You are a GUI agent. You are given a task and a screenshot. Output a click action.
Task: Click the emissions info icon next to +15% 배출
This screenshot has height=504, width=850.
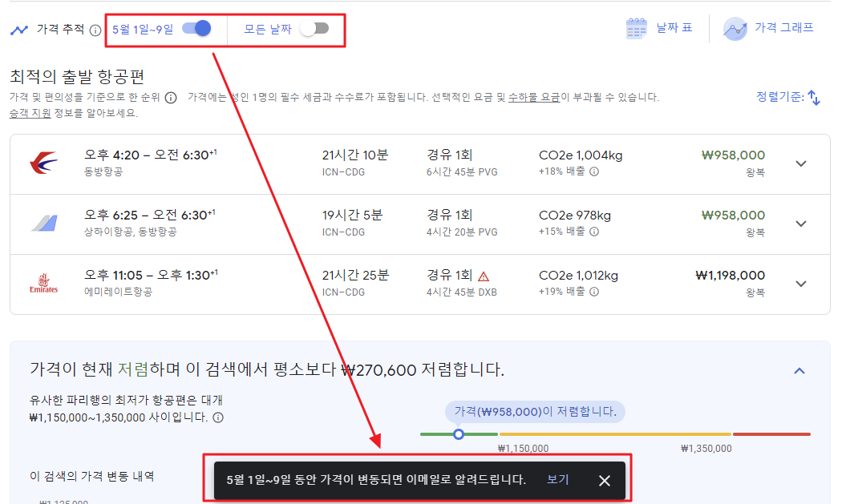594,232
